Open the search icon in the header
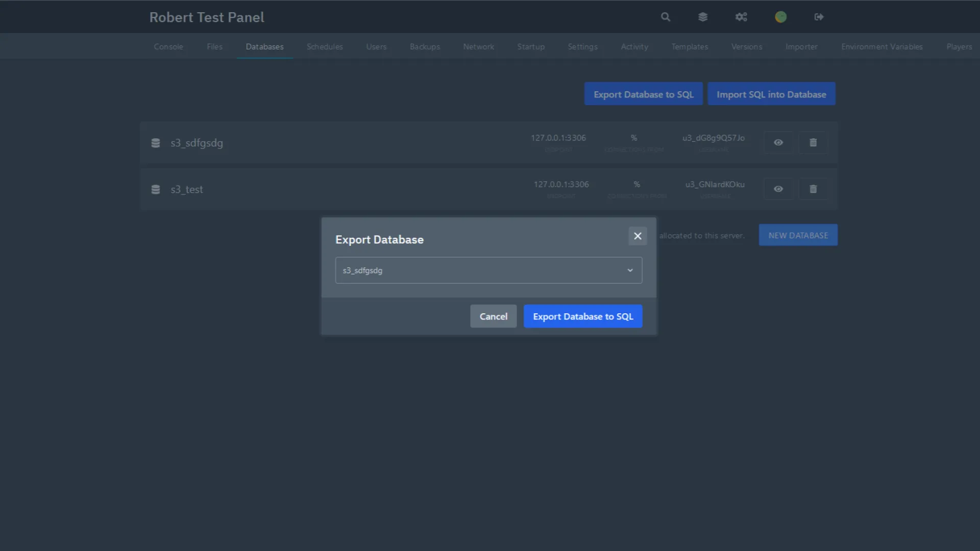 (x=665, y=17)
